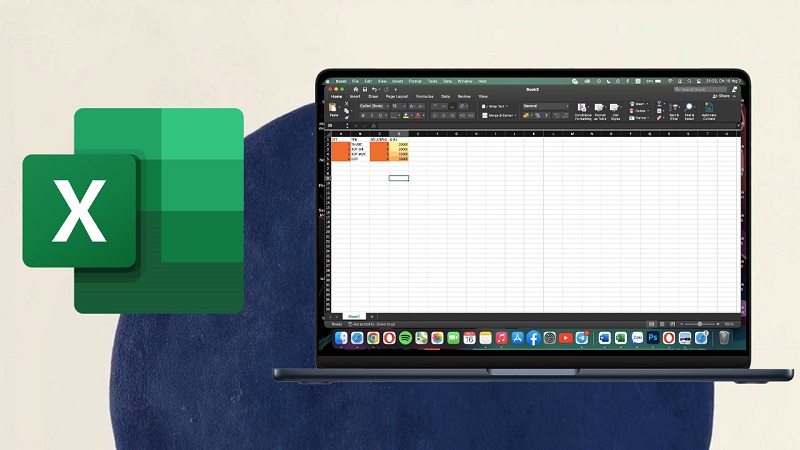
Task: Click the Copy icon in clipboard group
Action: coord(346,111)
